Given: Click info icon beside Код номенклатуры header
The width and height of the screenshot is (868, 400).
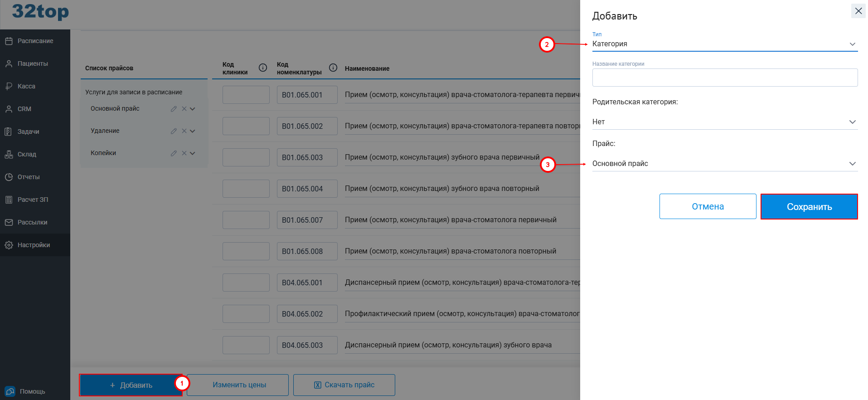Looking at the screenshot, I should 333,68.
